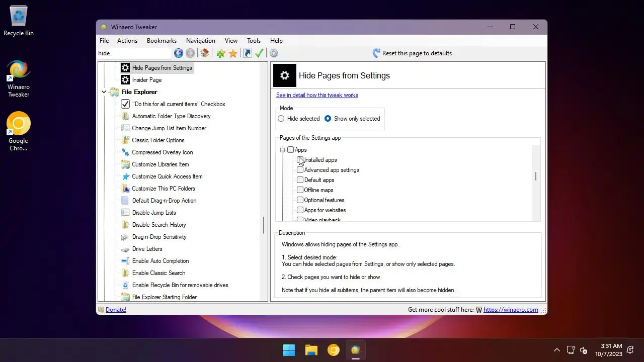644x362 pixels.
Task: Click settings pages list scrollbar thumb
Action: tap(536, 176)
